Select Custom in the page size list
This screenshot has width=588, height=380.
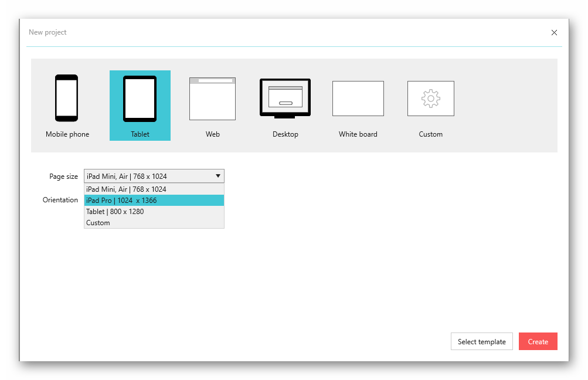coord(154,223)
